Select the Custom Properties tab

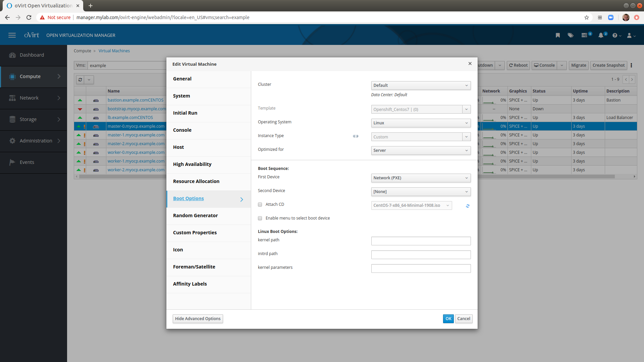[x=209, y=233]
